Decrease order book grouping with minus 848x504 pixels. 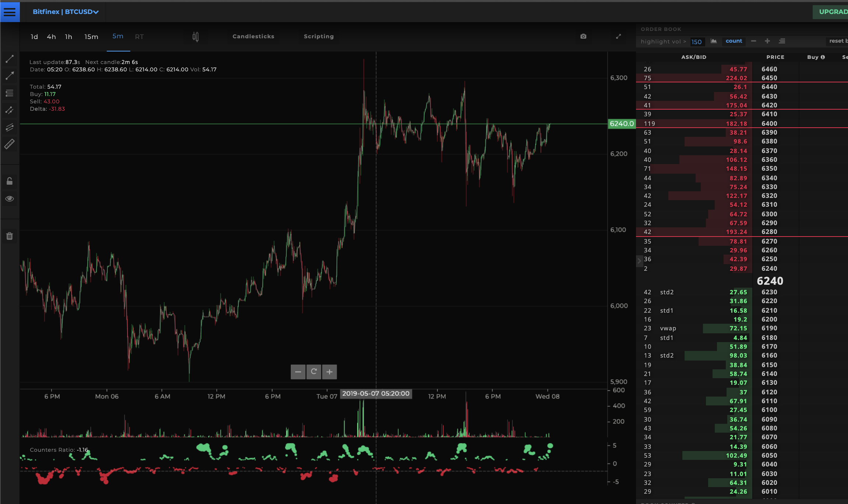point(753,41)
